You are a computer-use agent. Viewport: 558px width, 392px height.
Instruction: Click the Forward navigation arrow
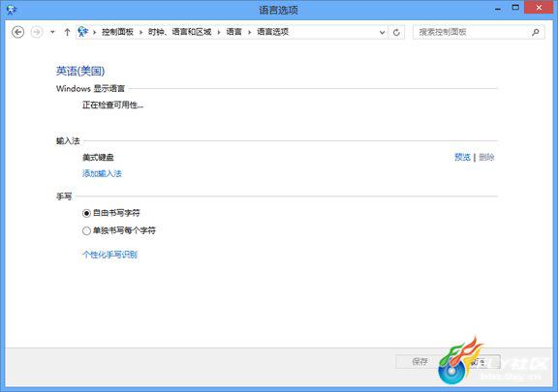point(36,32)
